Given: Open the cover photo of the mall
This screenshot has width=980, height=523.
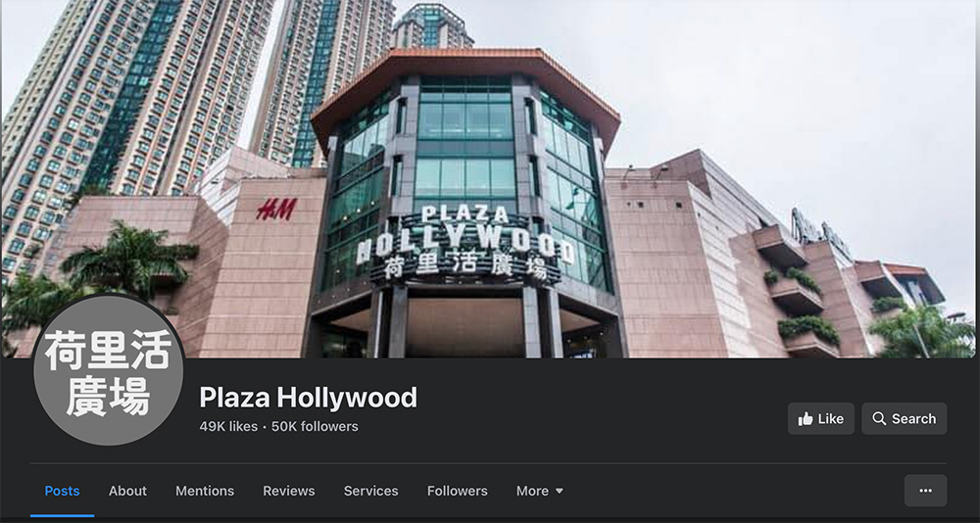Looking at the screenshot, I should pyautogui.click(x=490, y=178).
